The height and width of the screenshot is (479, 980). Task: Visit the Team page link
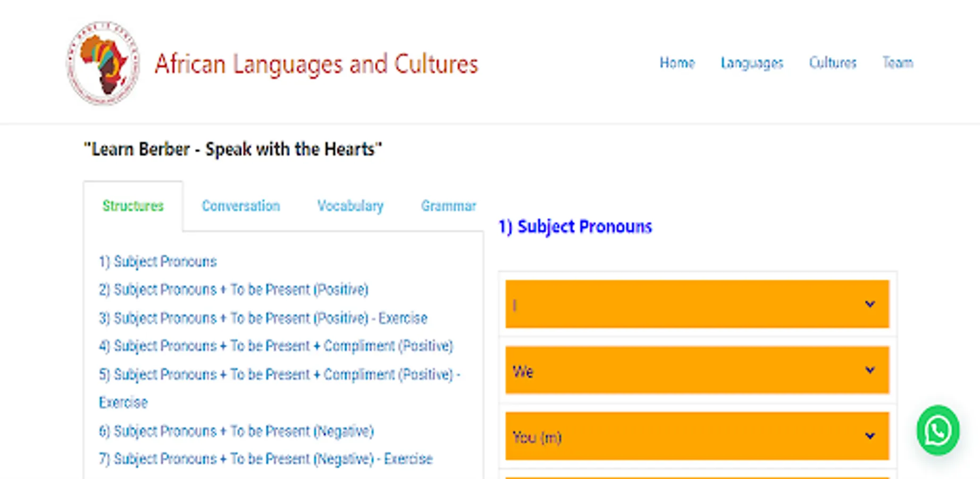pyautogui.click(x=898, y=63)
